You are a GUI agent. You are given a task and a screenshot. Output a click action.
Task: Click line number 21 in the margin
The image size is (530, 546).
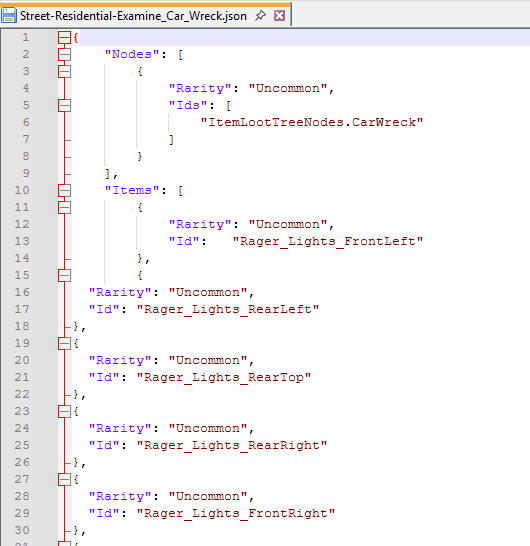point(22,377)
